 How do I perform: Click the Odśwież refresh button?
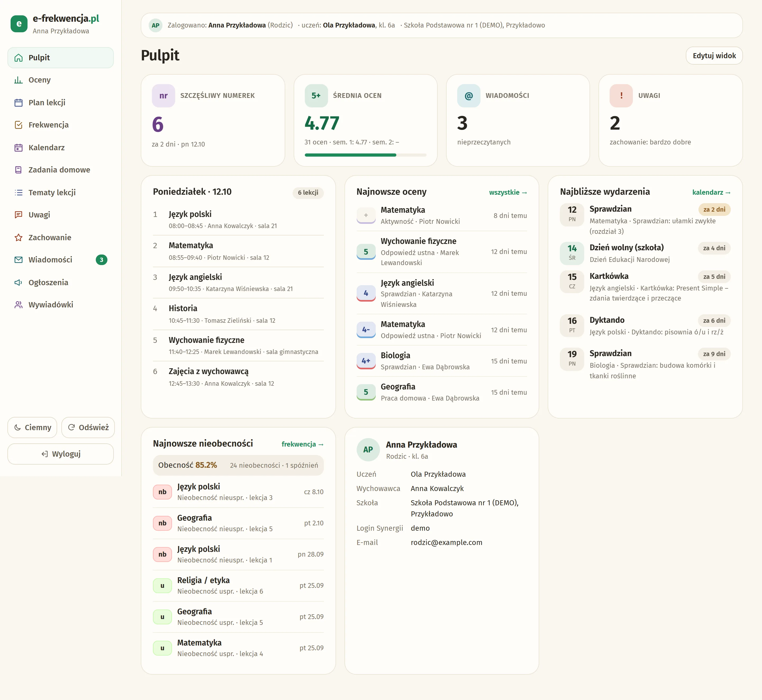(x=88, y=428)
